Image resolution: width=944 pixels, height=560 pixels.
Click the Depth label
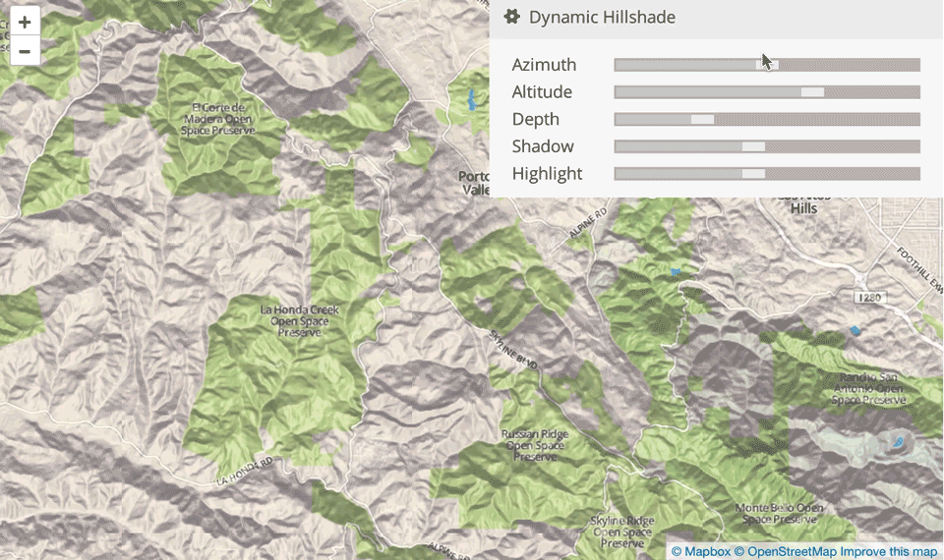point(536,119)
